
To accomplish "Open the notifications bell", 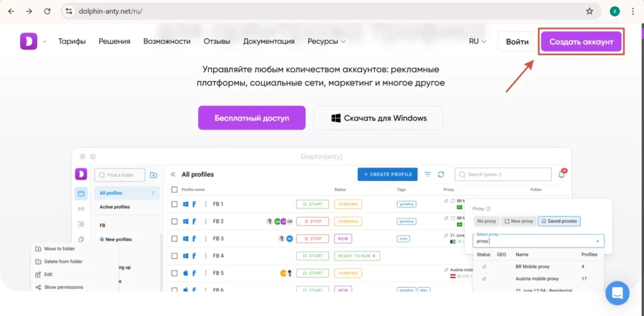I will [x=562, y=174].
